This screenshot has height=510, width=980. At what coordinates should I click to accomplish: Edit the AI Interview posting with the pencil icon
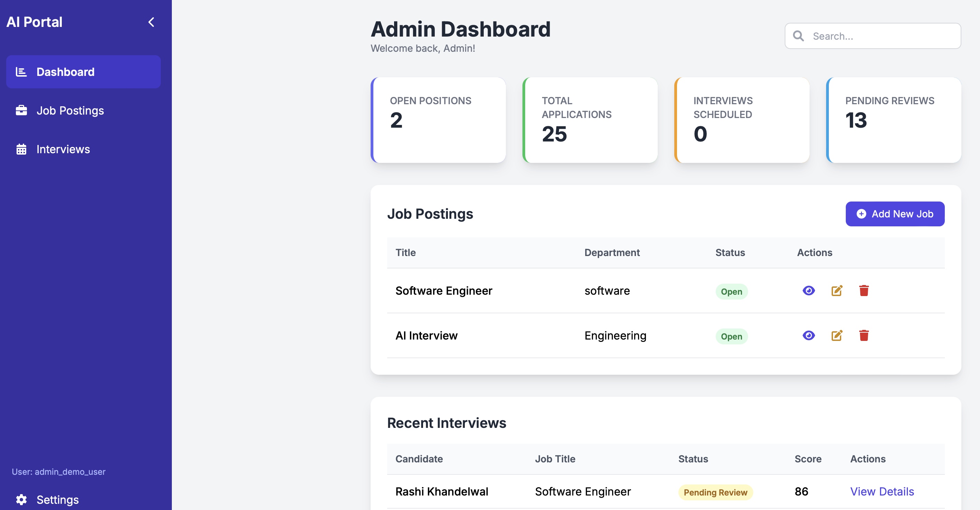coord(836,335)
